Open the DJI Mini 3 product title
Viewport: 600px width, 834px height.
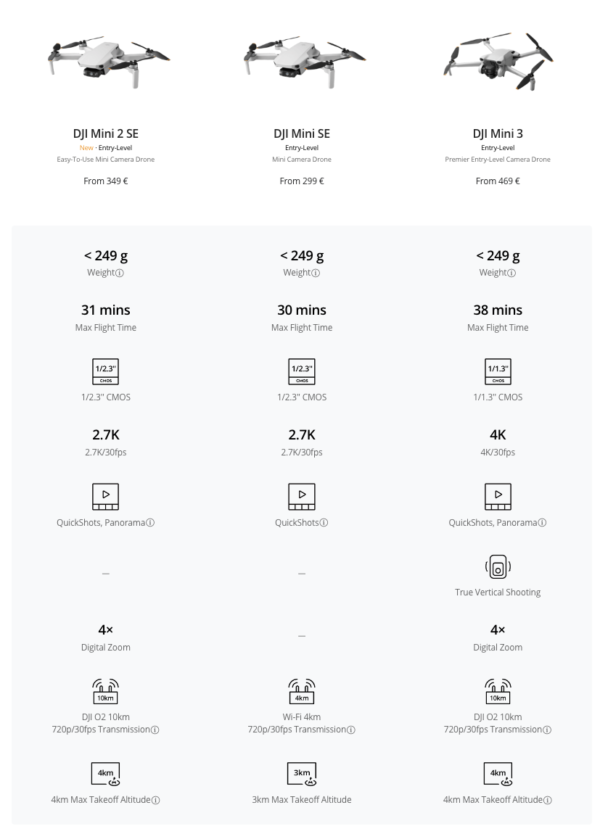tap(497, 133)
